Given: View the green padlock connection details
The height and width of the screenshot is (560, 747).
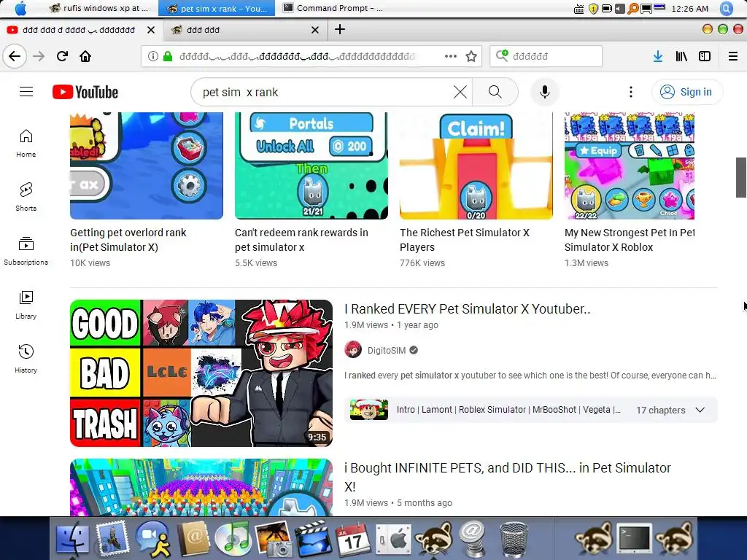Looking at the screenshot, I should pyautogui.click(x=168, y=56).
